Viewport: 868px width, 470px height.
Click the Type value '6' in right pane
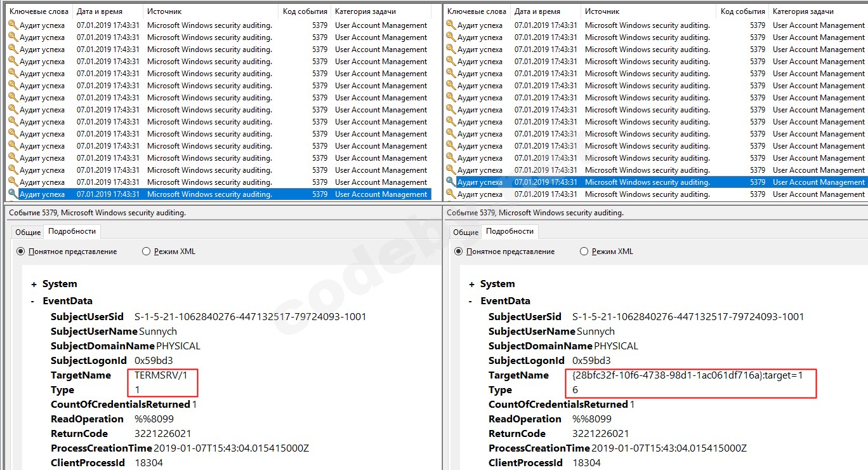coord(575,390)
